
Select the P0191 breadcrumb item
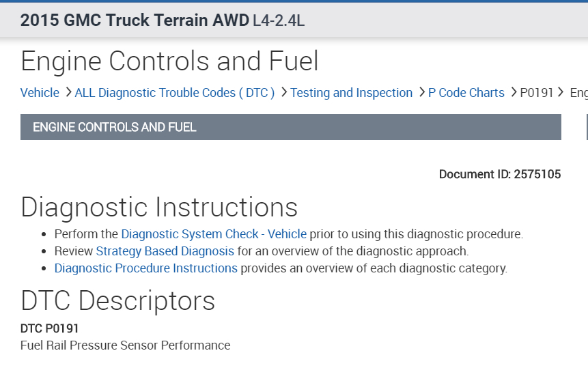pyautogui.click(x=537, y=93)
